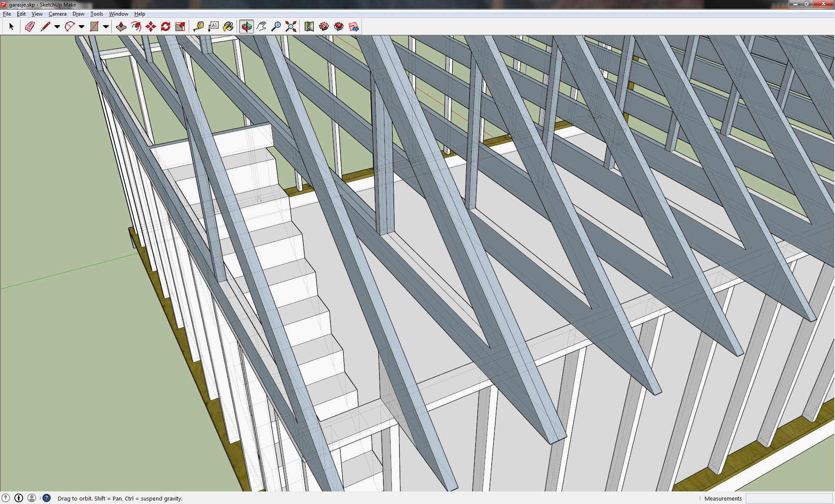Expand the Arc tool dropdown arrow
The width and height of the screenshot is (835, 504).
pos(81,27)
